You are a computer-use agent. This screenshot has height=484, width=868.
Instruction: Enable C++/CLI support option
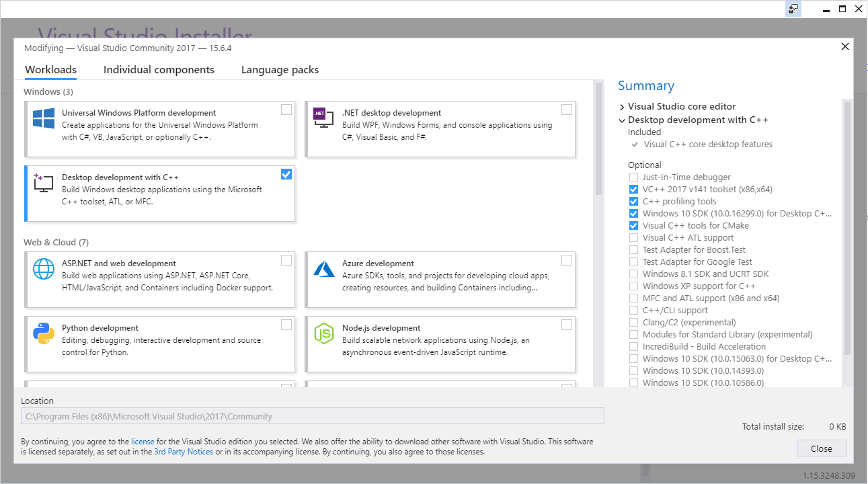tap(633, 311)
